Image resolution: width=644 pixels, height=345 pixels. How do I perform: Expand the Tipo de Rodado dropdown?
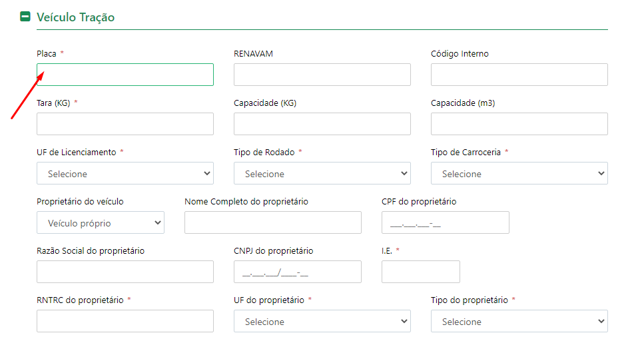click(x=322, y=173)
